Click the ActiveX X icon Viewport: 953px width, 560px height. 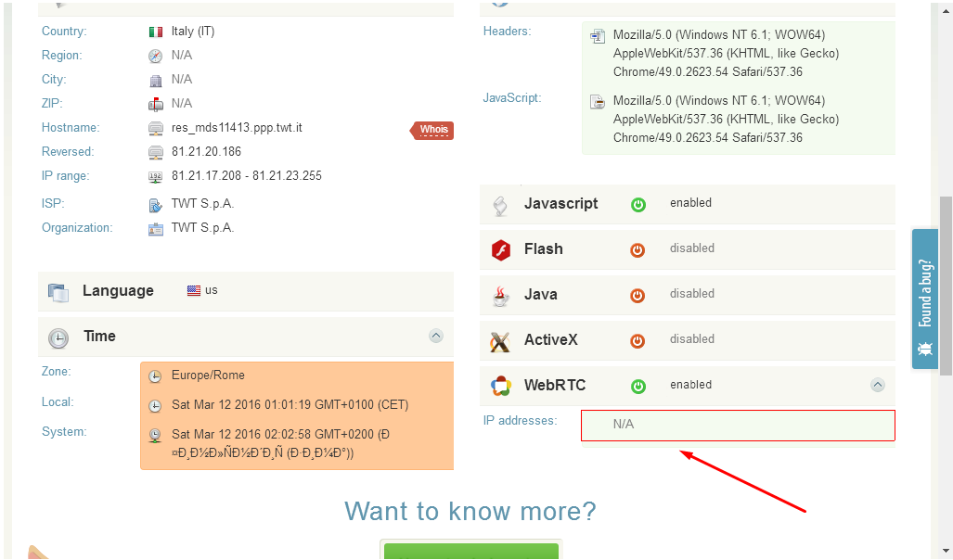(x=500, y=341)
